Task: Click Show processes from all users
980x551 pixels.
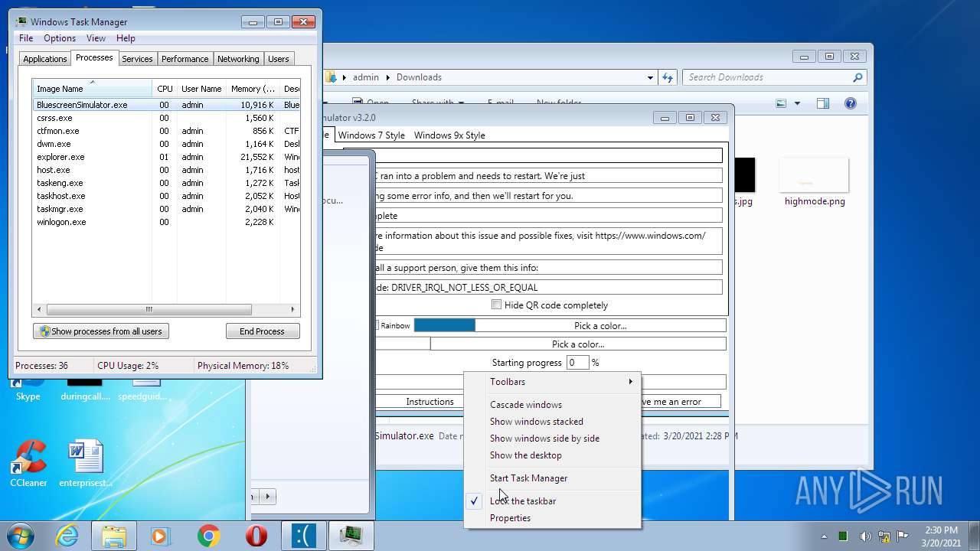Action: coord(101,331)
